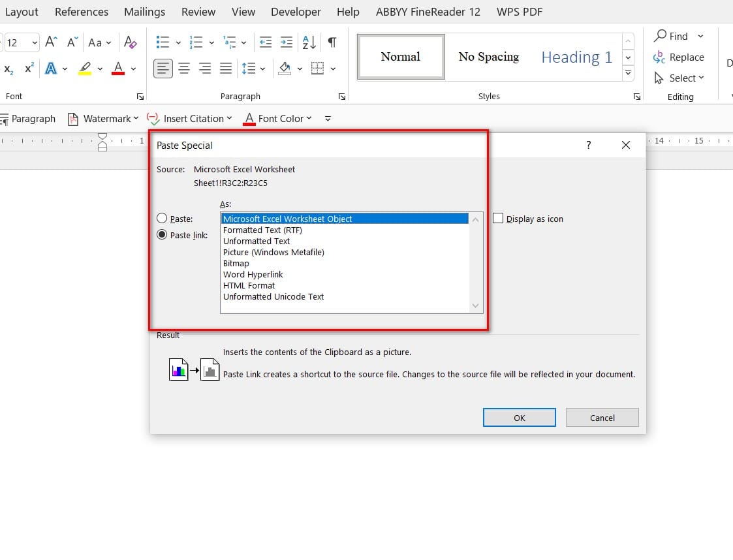Click the Shading paint bucket icon
This screenshot has width=733, height=560.
coord(284,69)
